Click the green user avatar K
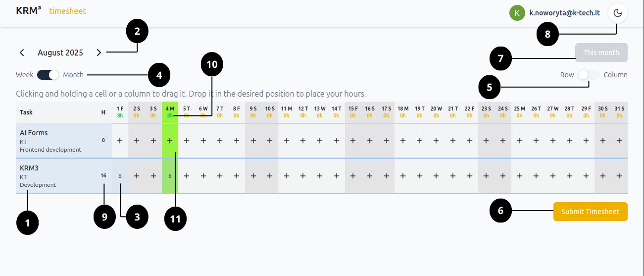 point(517,13)
